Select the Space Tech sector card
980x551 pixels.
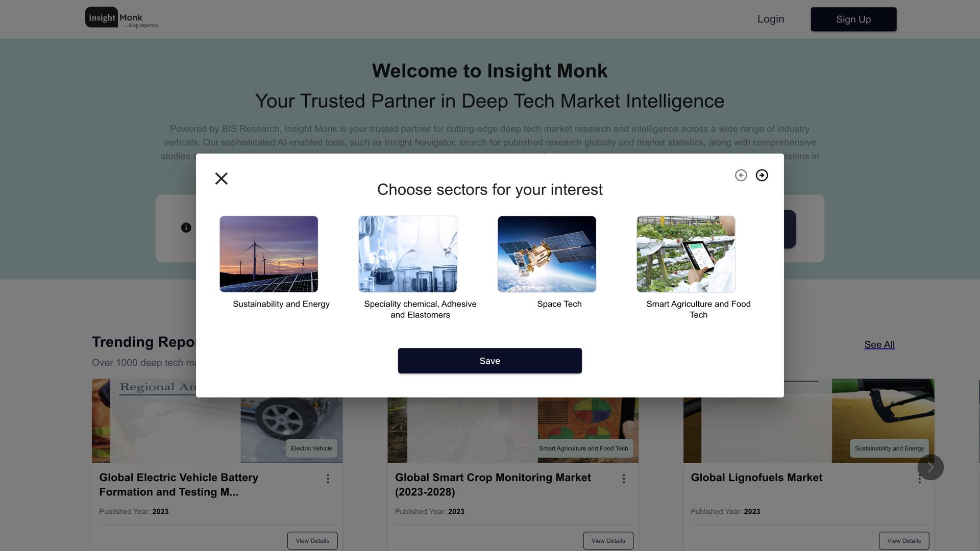point(546,254)
